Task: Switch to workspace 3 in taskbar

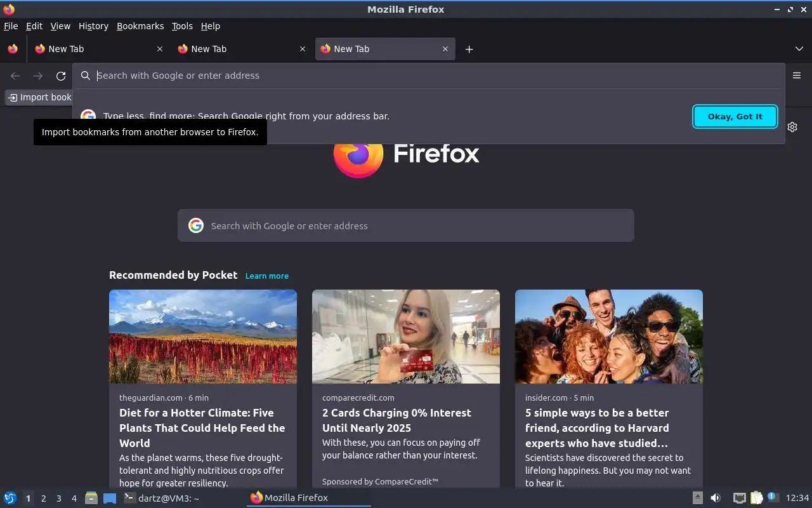Action: pyautogui.click(x=58, y=498)
